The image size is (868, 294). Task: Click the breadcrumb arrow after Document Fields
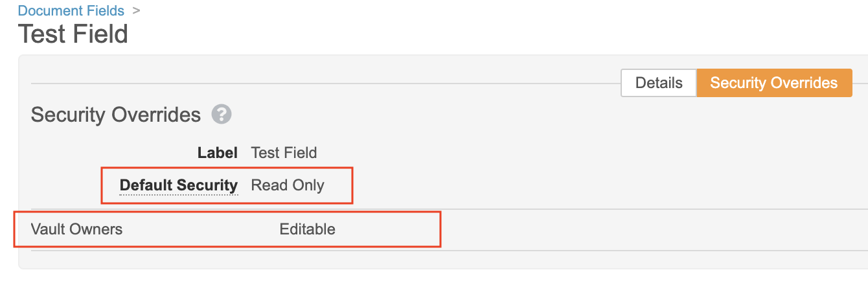(136, 10)
